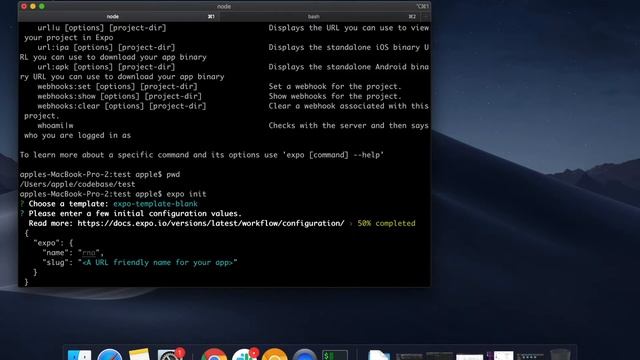This screenshot has height=360, width=640.
Task: Open the docs.expo.io configuration URL
Action: pyautogui.click(x=211, y=223)
